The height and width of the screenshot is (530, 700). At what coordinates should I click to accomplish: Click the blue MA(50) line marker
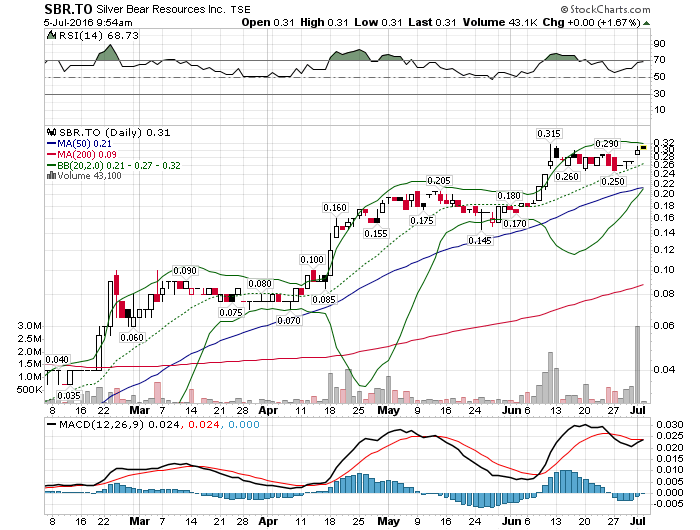click(52, 142)
